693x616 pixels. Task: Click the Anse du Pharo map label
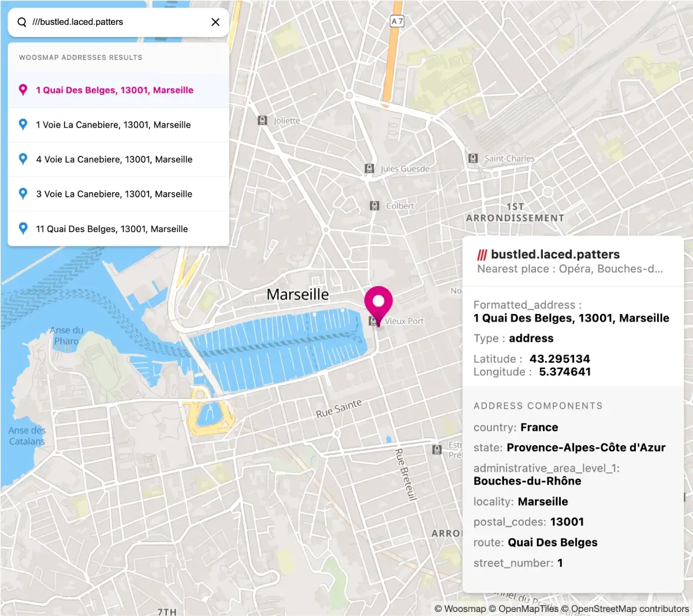coord(66,335)
